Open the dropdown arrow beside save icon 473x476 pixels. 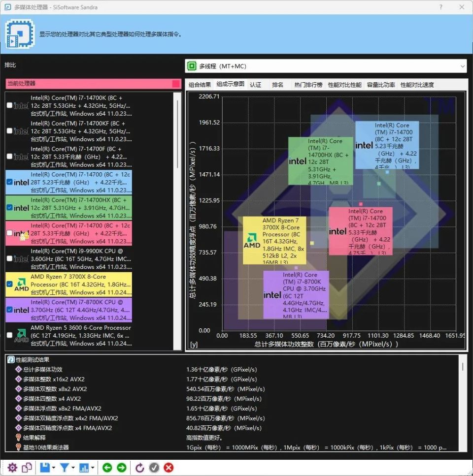tap(54, 467)
